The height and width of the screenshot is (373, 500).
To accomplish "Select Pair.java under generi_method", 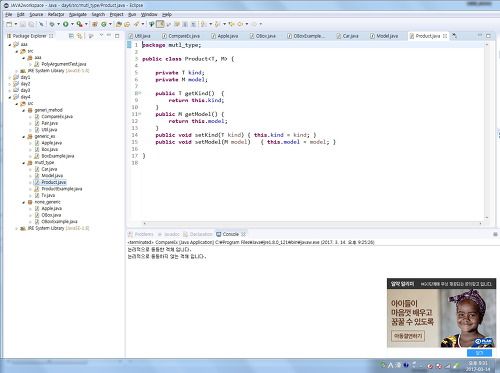I will [x=49, y=123].
